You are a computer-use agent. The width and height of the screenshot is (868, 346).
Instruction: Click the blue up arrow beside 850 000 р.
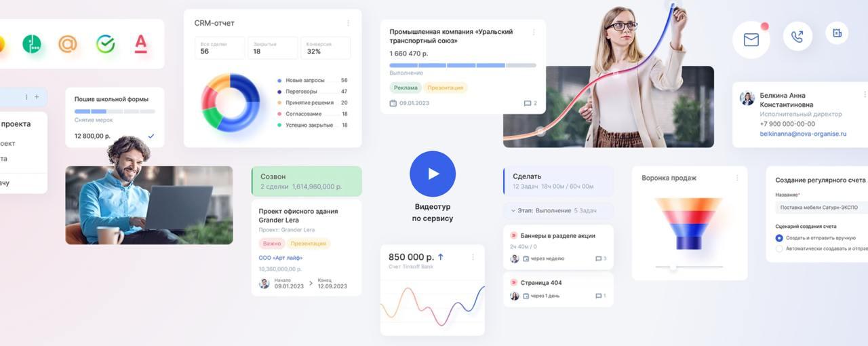pos(441,257)
